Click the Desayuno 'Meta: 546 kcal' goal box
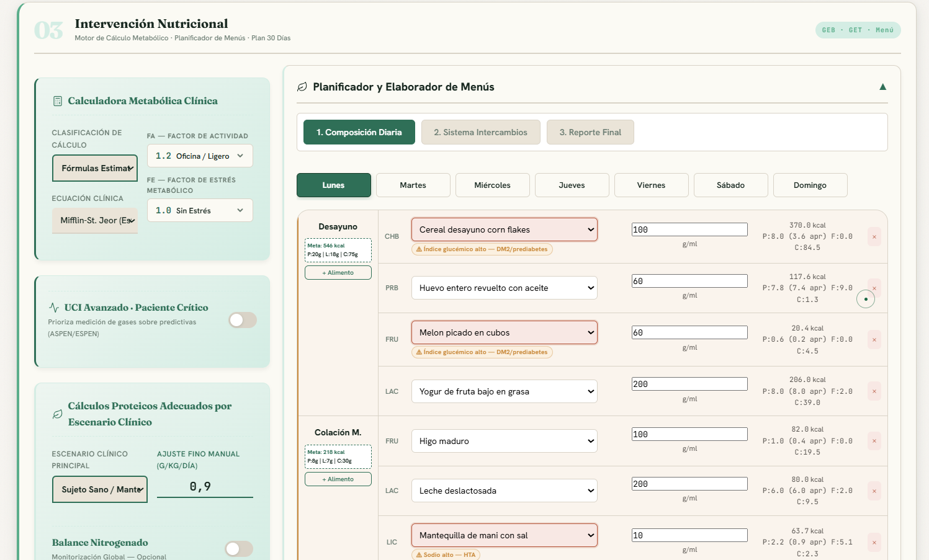Image resolution: width=929 pixels, height=560 pixels. point(338,250)
